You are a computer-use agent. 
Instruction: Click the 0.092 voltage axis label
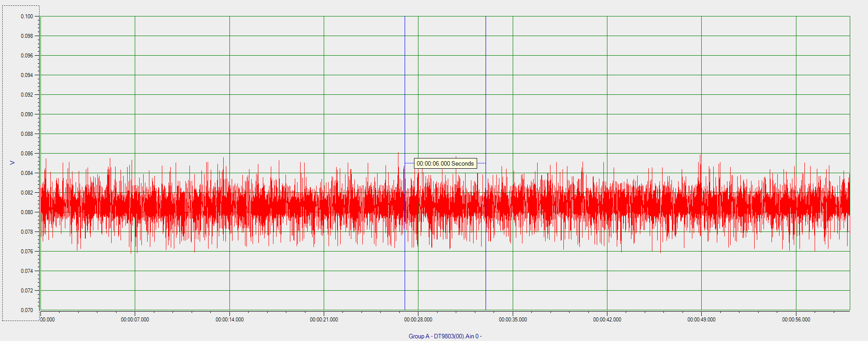point(27,95)
